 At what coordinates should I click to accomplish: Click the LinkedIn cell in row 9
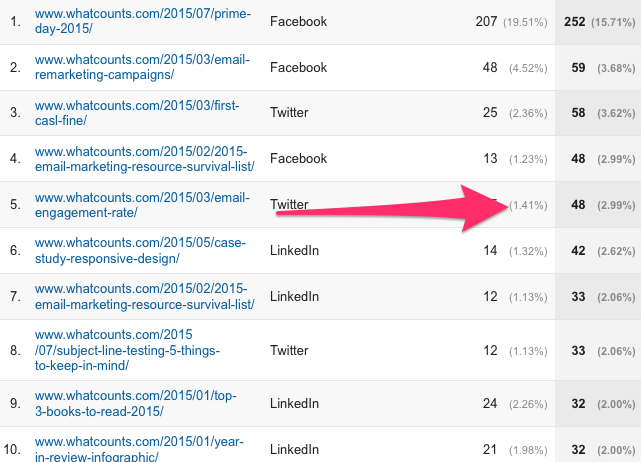[x=294, y=404]
